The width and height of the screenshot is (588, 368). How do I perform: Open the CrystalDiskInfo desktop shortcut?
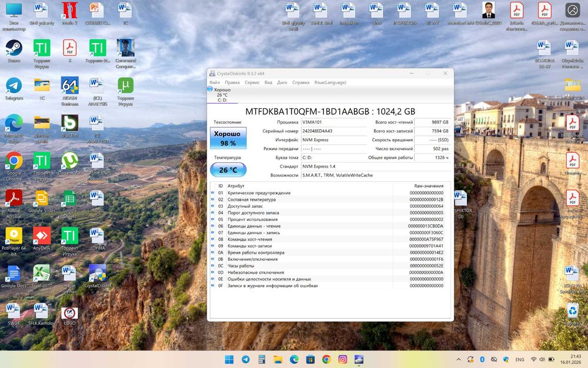[x=98, y=279]
